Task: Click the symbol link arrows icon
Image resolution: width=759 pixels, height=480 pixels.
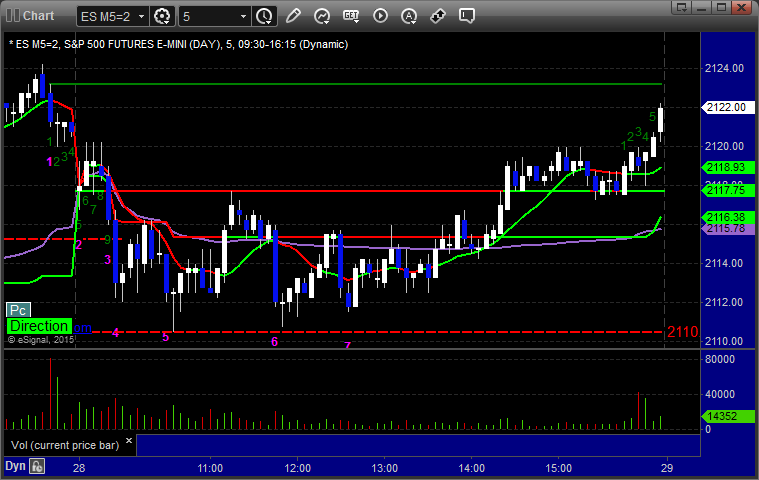Action: [438, 16]
